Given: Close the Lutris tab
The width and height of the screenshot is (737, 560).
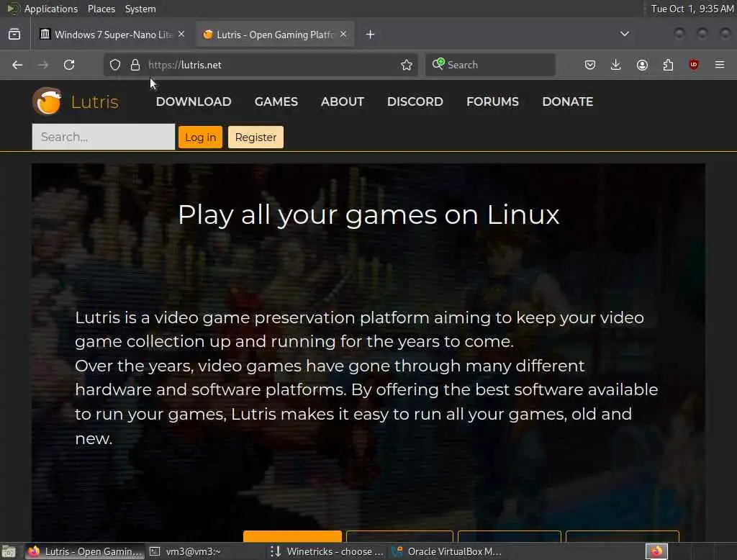Looking at the screenshot, I should tap(343, 34).
